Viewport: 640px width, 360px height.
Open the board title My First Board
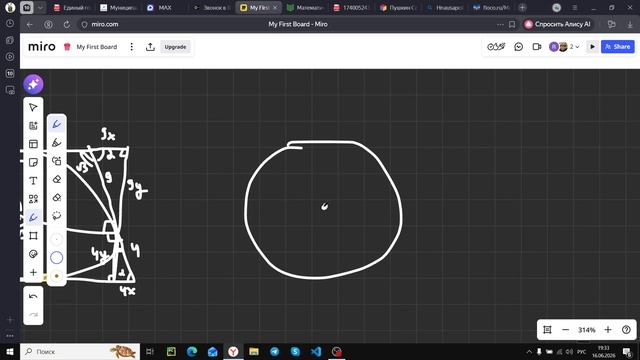point(97,47)
